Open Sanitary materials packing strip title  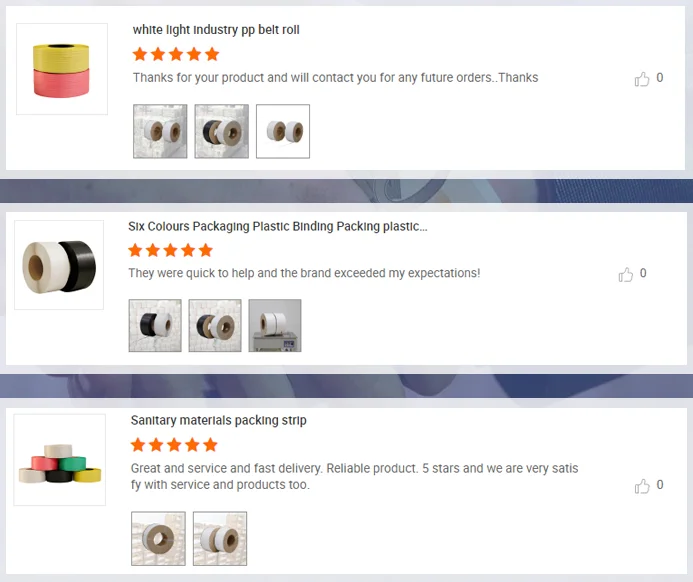[218, 420]
